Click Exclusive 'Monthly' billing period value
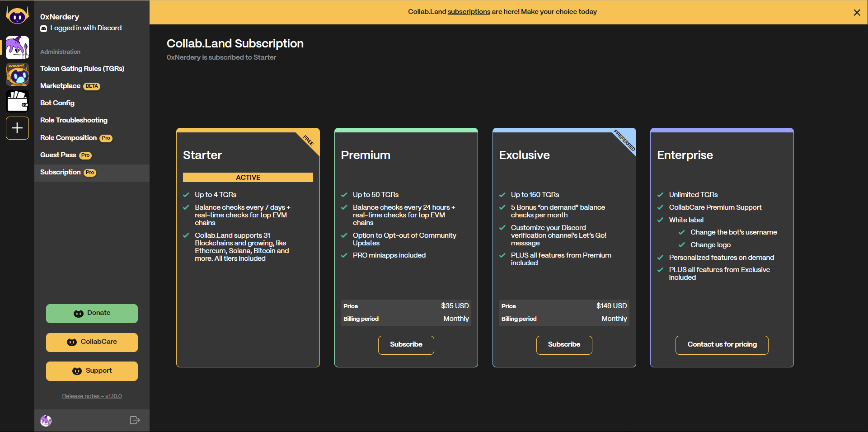Viewport: 868px width, 432px height. 614,319
